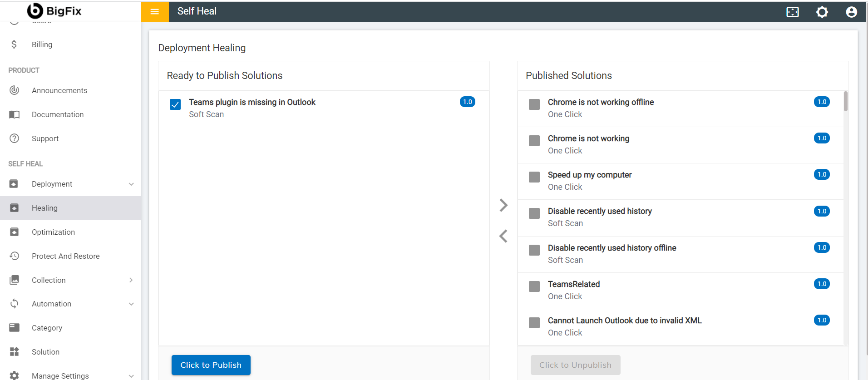
Task: Click the Announcements icon
Action: tap(15, 90)
